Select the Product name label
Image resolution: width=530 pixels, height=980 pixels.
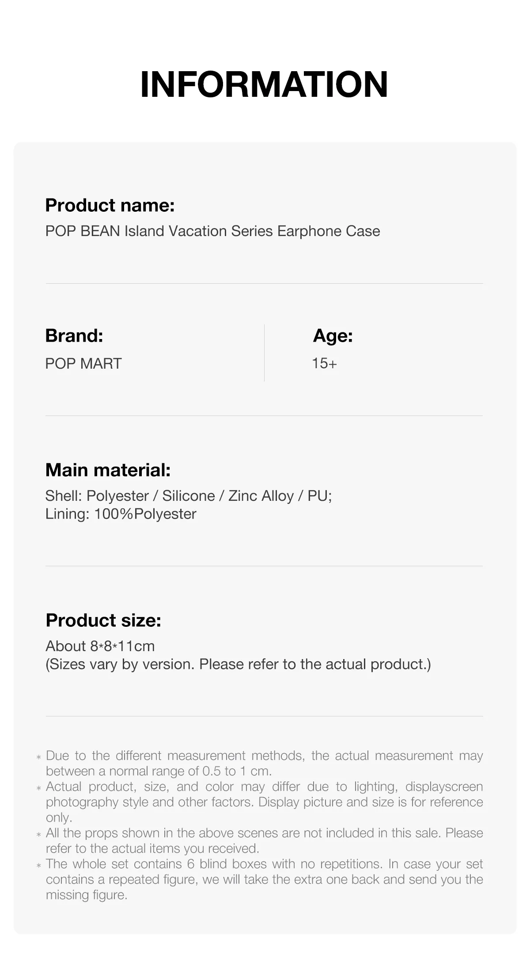click(x=110, y=205)
